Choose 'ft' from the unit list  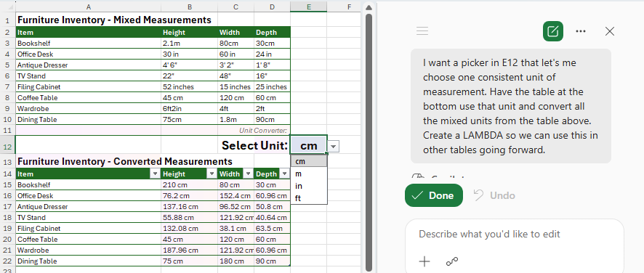309,198
